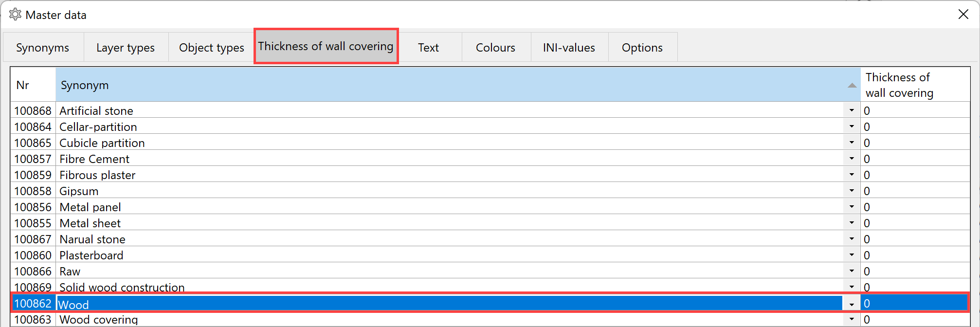Open the dropdown for Wood covering
The height and width of the screenshot is (327, 980).
(x=852, y=320)
